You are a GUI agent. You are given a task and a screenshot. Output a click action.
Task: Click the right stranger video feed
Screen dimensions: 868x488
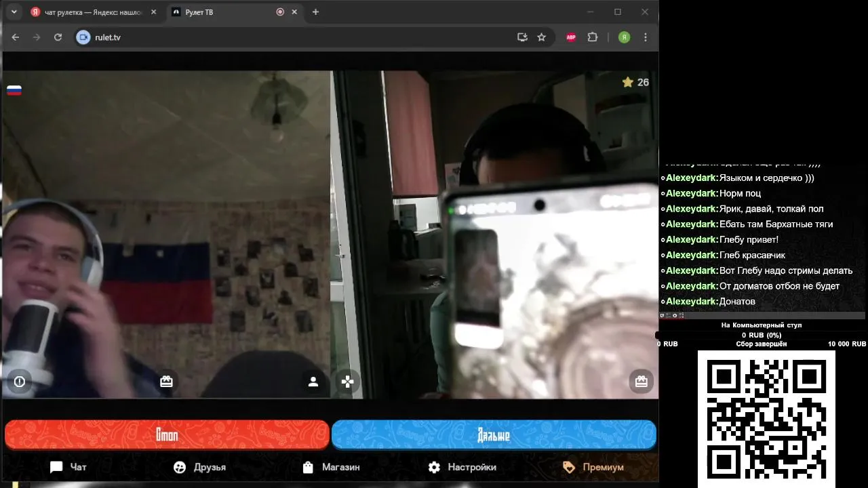[x=494, y=235]
